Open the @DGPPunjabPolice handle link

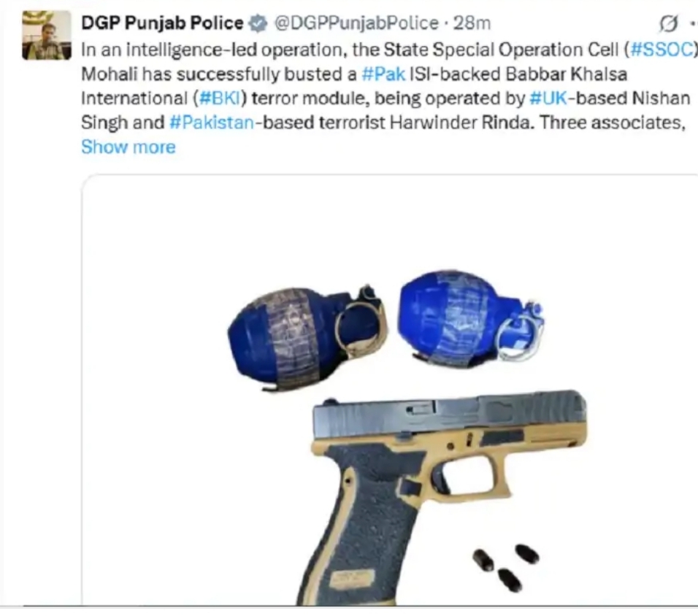[x=356, y=23]
